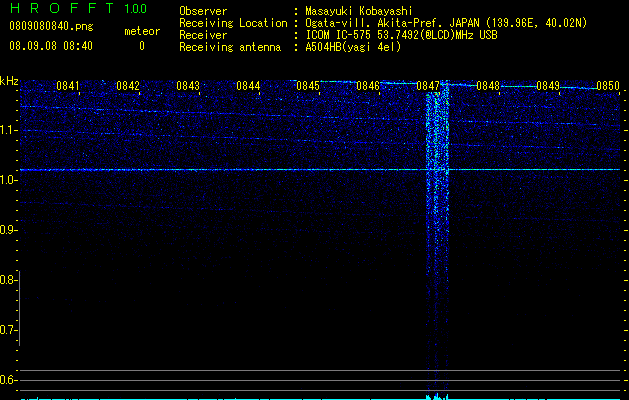Click the 0.8 kHz axis label
The image size is (629, 400).
(x=8, y=280)
